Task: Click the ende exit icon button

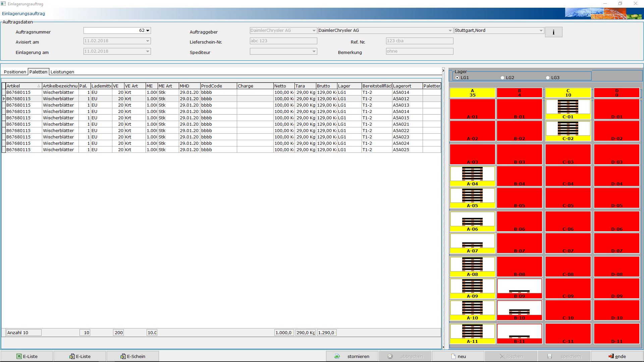Action: click(x=617, y=356)
